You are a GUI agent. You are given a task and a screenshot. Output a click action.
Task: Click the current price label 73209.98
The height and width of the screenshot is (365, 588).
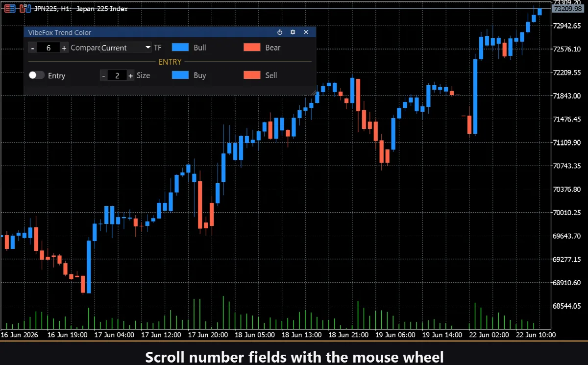(568, 9)
